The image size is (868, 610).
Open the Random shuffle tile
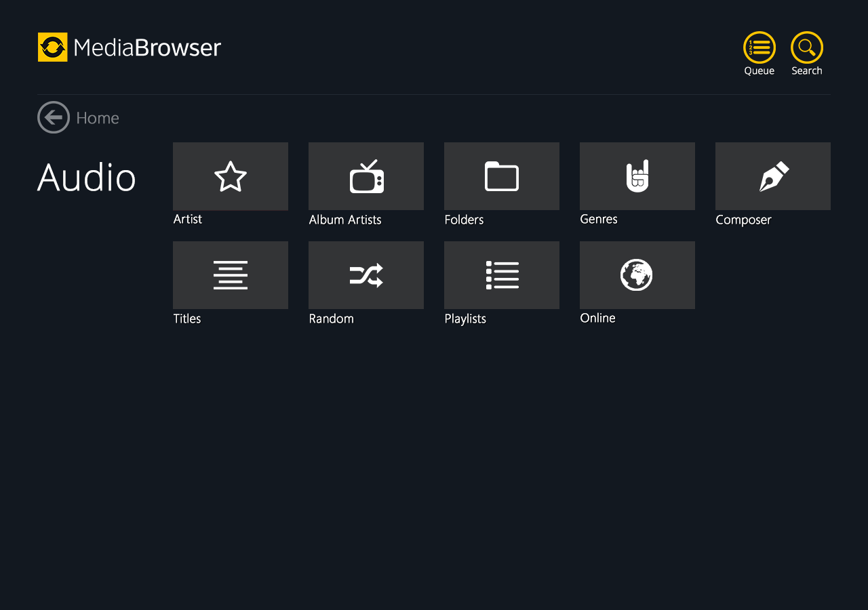[366, 275]
